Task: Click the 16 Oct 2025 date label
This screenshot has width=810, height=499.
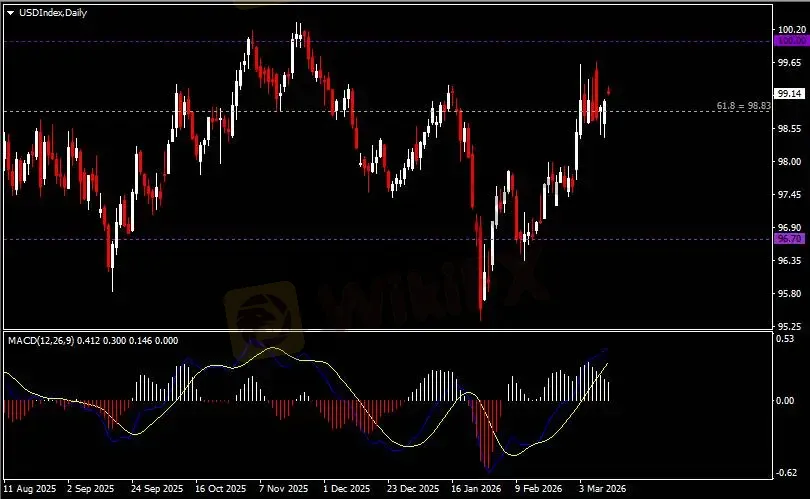Action: 219,490
